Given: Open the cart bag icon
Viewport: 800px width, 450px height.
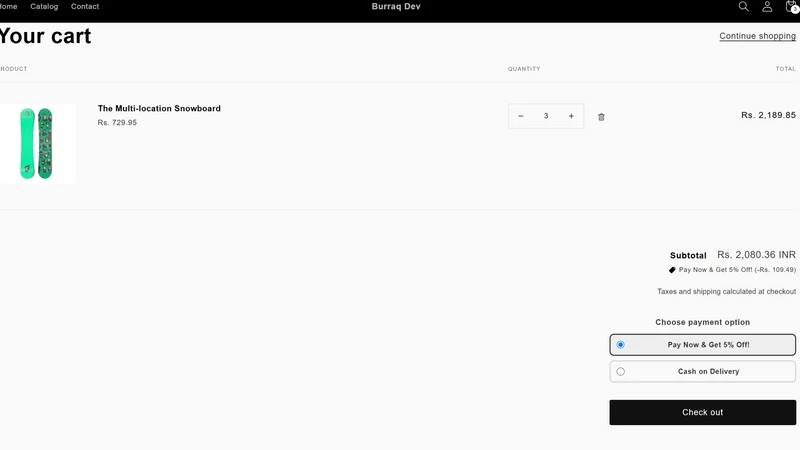Looking at the screenshot, I should click(x=791, y=7).
